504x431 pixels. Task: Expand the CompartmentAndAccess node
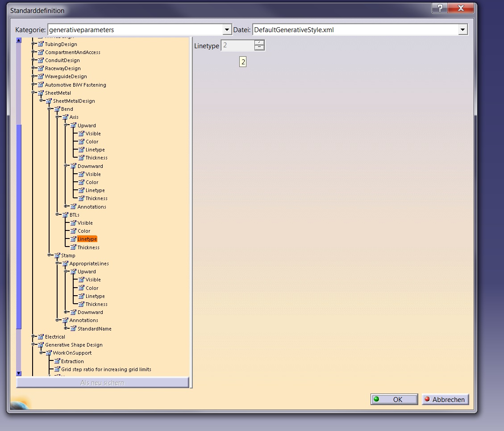click(x=33, y=52)
